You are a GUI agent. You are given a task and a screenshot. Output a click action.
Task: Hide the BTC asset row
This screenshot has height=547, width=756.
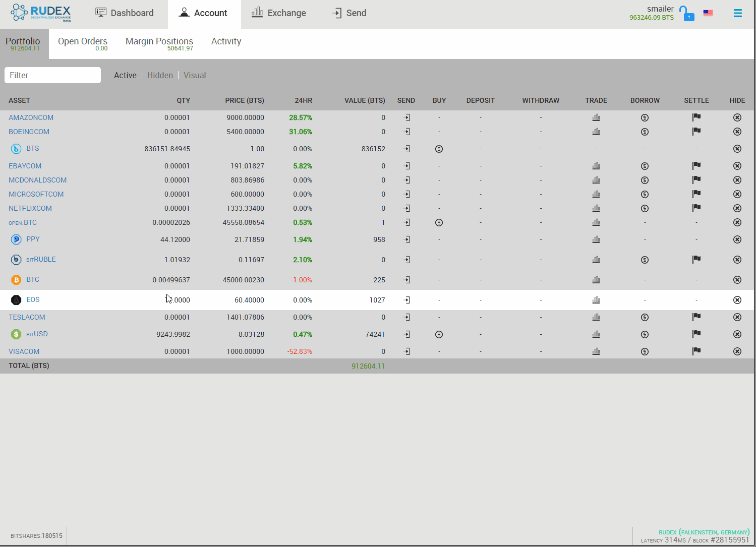737,280
